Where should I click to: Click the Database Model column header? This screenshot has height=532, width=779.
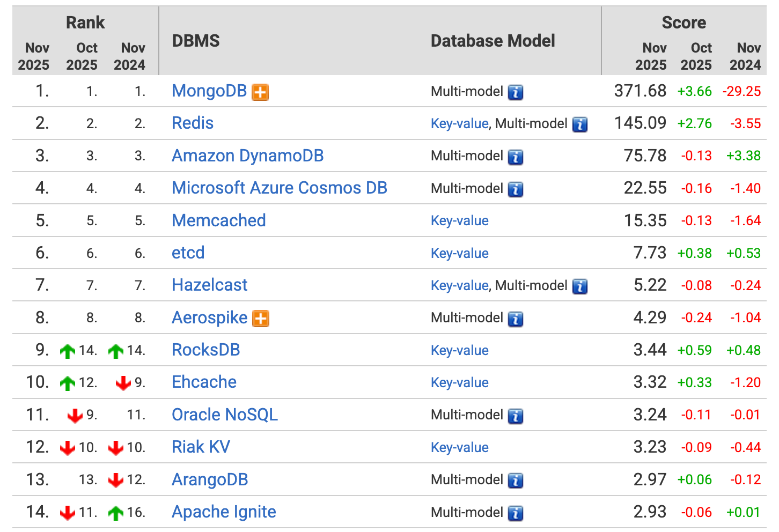coord(493,41)
